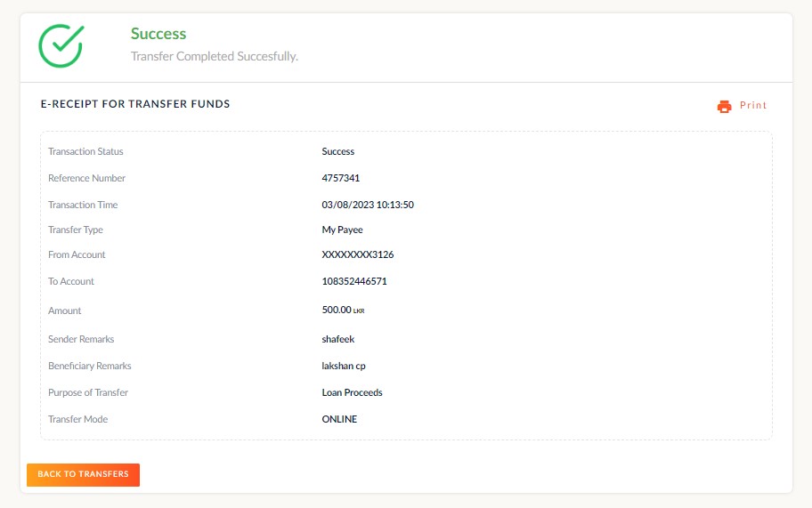Click the beneficiary remarks value lakshan cp

[x=344, y=366]
